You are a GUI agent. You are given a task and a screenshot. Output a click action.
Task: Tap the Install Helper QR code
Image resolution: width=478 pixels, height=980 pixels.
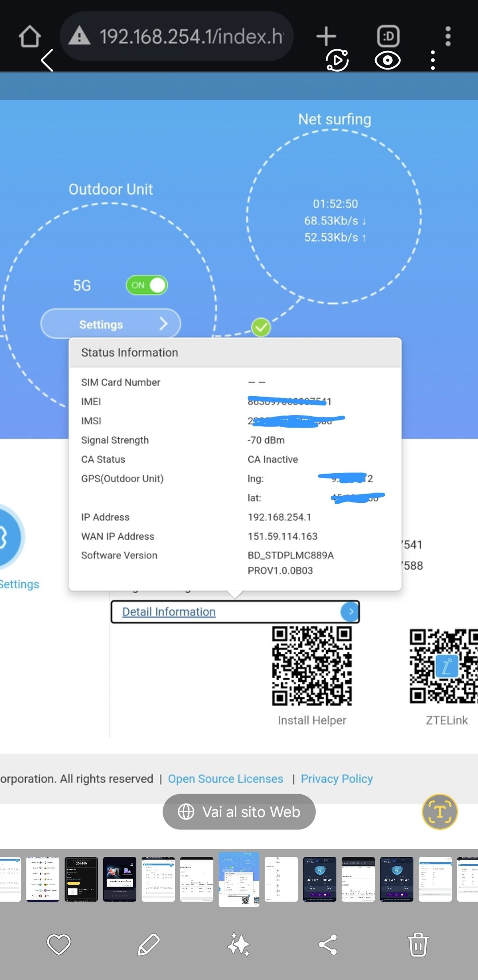click(312, 665)
